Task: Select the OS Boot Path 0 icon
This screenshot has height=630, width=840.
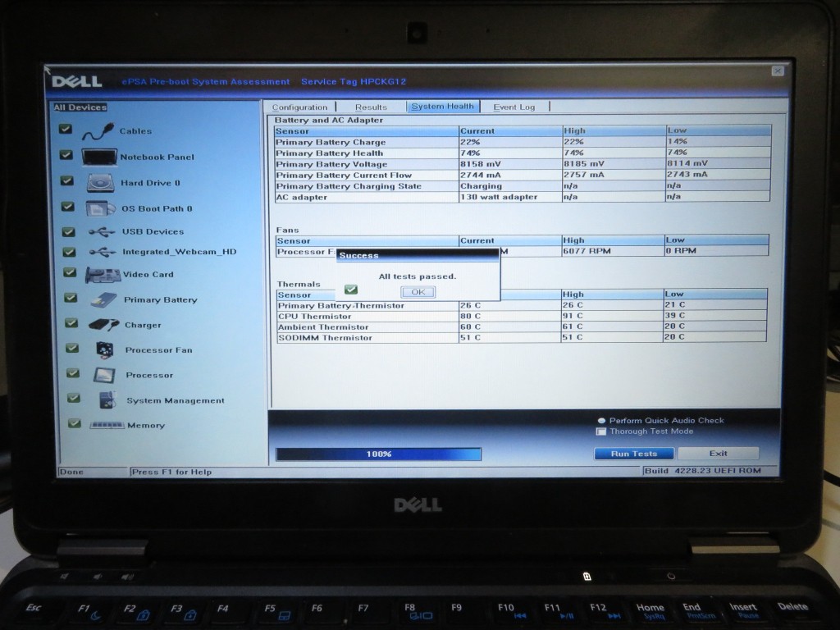Action: click(100, 208)
